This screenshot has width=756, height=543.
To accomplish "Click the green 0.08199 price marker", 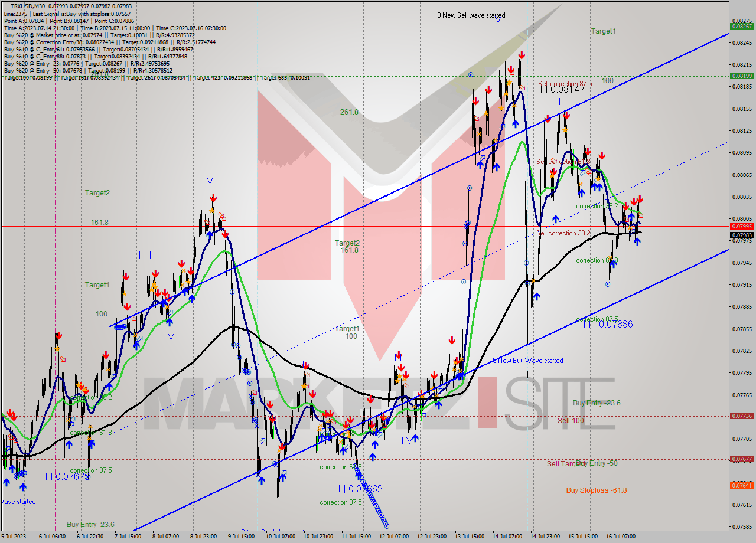I will tap(741, 76).
